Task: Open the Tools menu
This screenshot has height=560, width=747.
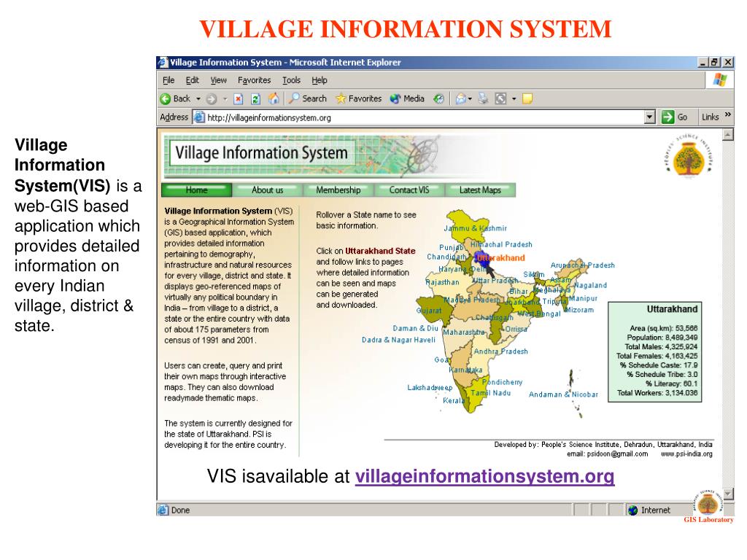Action: click(291, 80)
